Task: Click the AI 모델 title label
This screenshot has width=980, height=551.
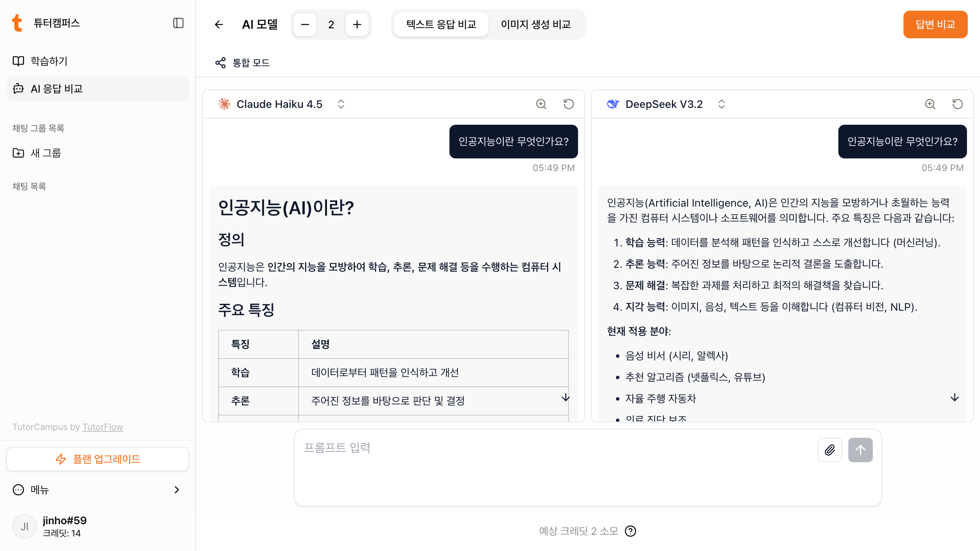Action: click(x=260, y=24)
